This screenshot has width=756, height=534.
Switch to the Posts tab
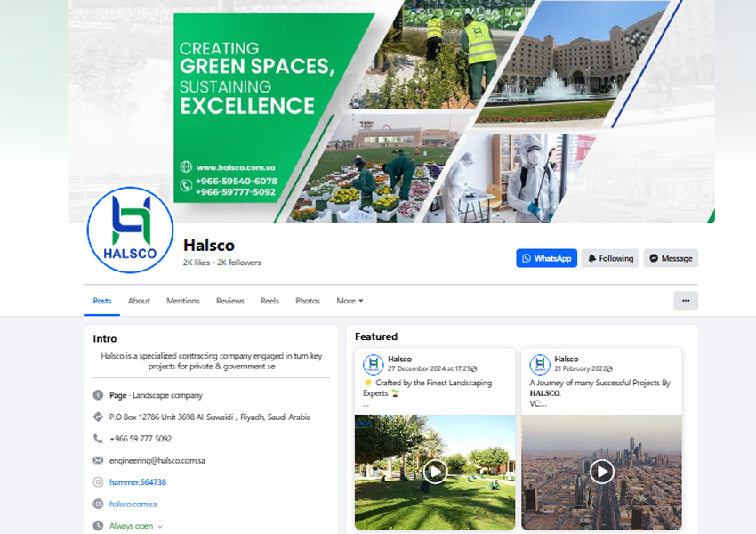click(102, 301)
